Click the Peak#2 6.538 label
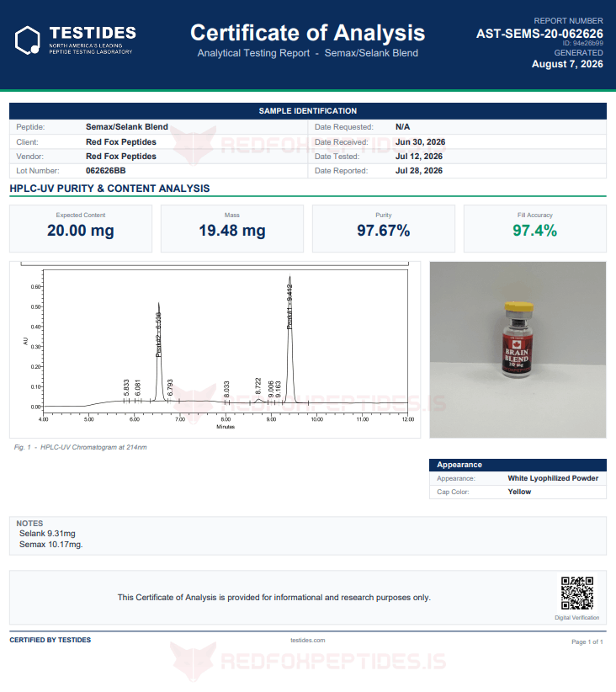 [x=158, y=334]
